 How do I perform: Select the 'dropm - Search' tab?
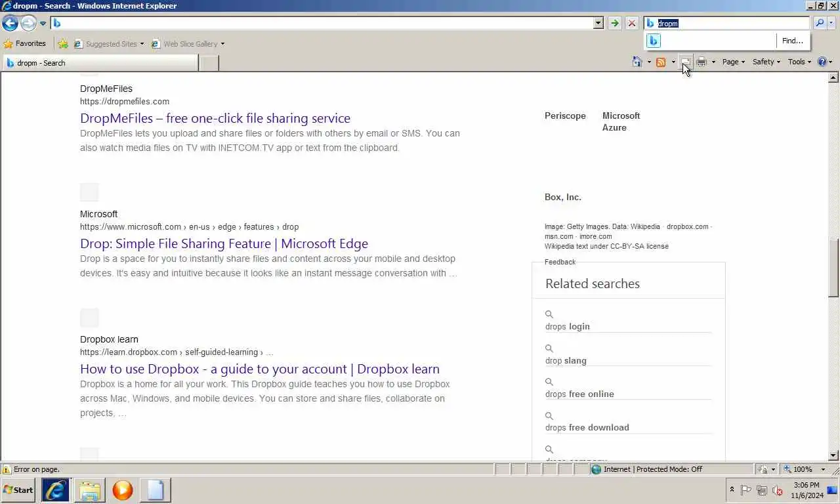(100, 63)
